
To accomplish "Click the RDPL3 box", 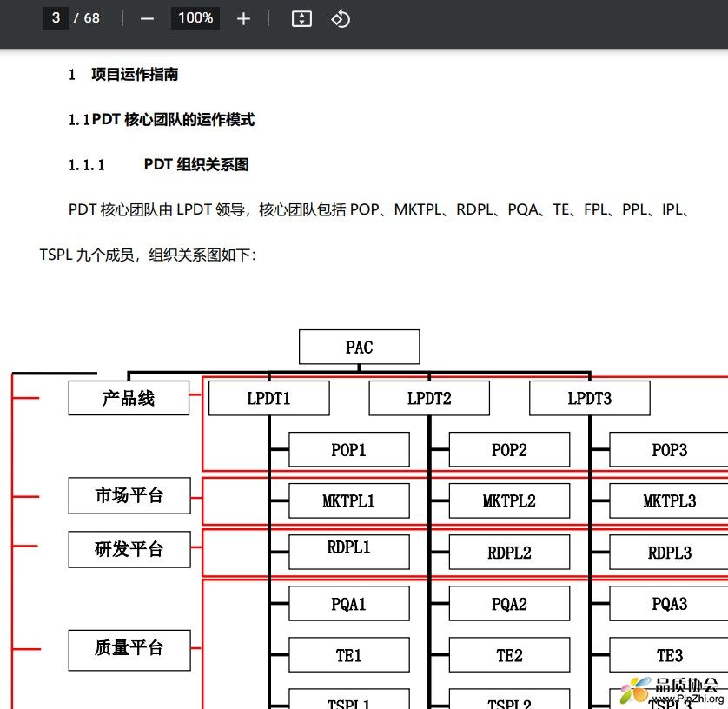I will pos(669,552).
